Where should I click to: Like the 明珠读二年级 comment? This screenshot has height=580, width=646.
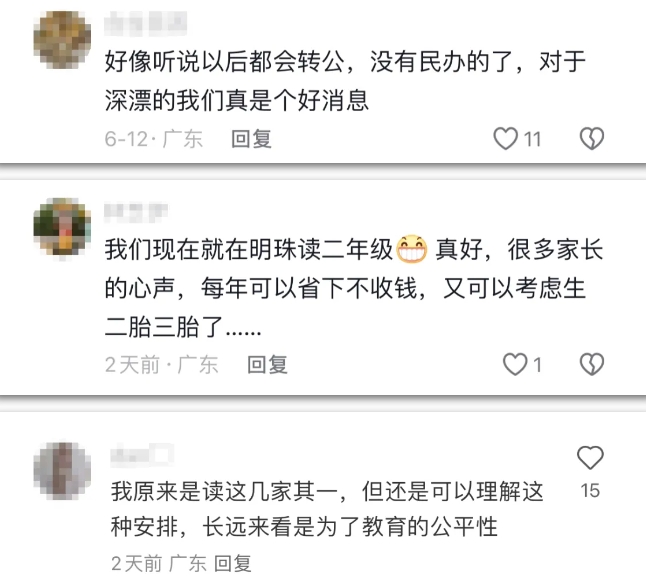[515, 364]
